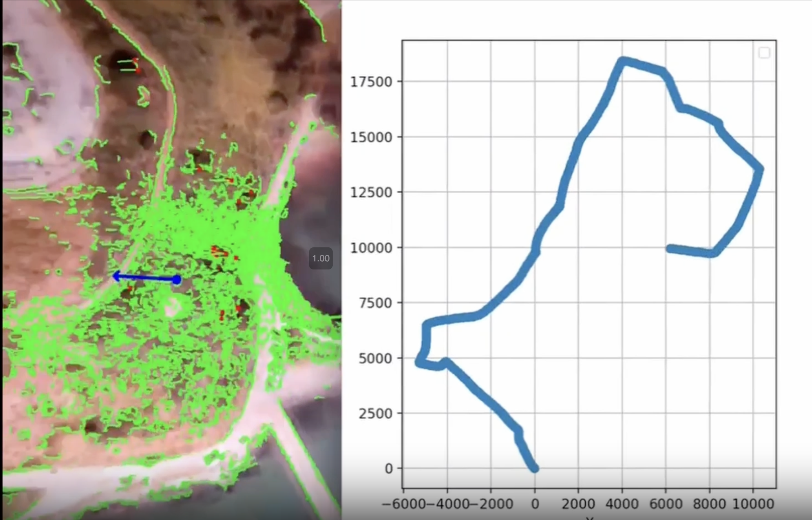Click the 1.00 playback speed badge
The width and height of the screenshot is (812, 520).
coord(321,259)
